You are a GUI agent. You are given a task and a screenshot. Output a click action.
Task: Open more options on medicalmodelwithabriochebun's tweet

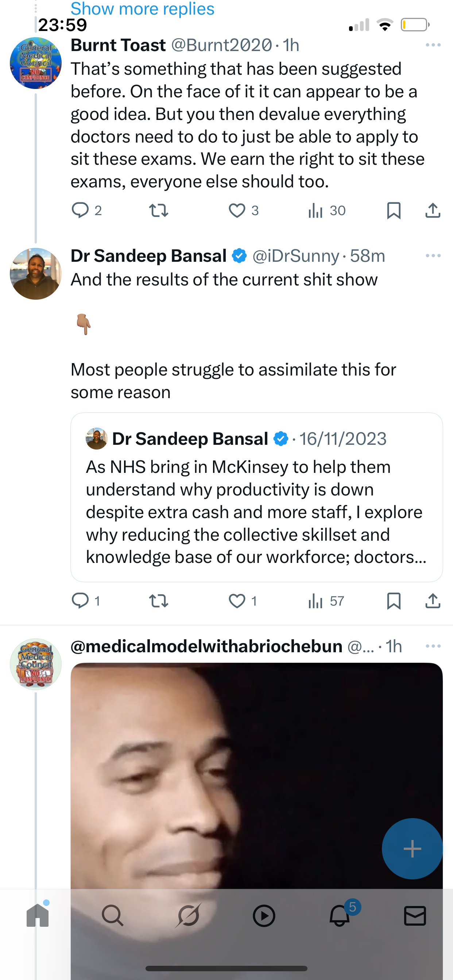point(433,646)
